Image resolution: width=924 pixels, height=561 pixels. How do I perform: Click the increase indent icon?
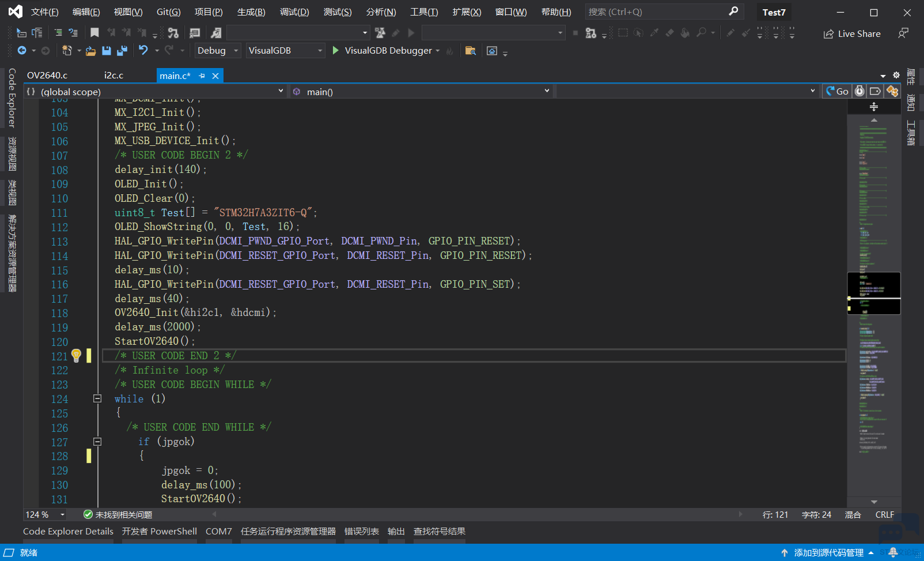point(58,33)
